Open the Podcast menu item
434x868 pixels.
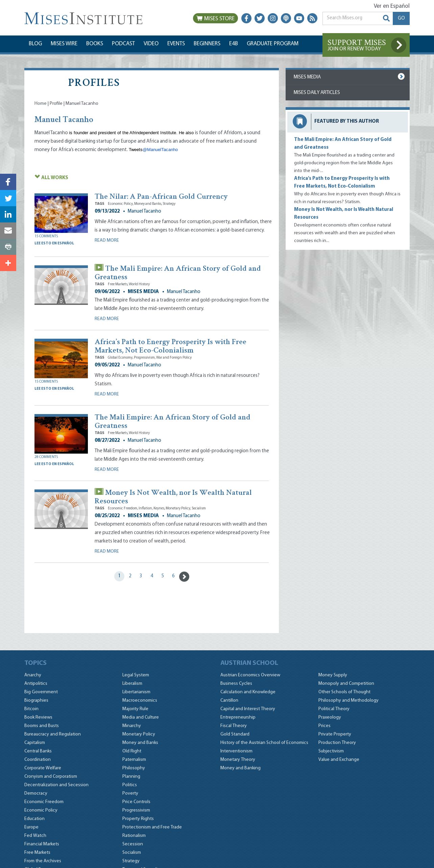click(x=123, y=43)
